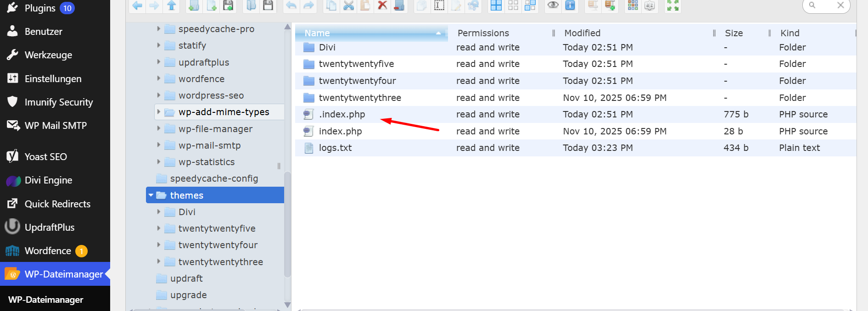Clear the search box with X
868x311 pixels.
pyautogui.click(x=840, y=6)
